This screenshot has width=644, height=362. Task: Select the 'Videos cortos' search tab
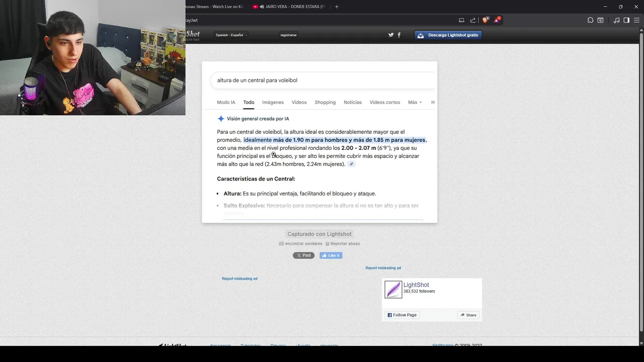coord(385,102)
